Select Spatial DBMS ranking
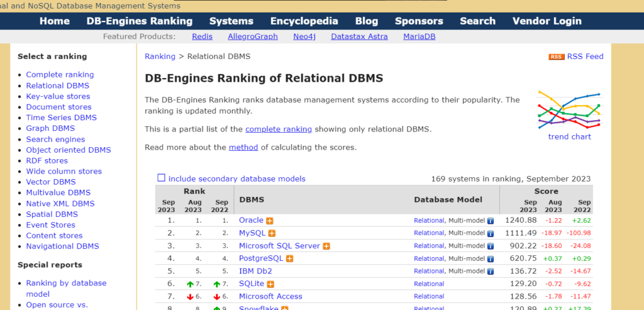 click(x=52, y=214)
